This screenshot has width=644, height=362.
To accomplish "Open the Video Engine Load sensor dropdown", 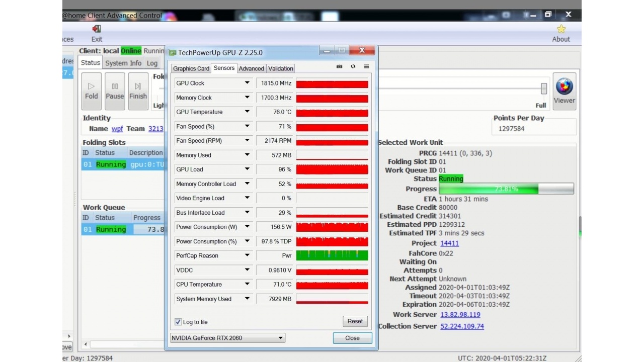I will 247,198.
